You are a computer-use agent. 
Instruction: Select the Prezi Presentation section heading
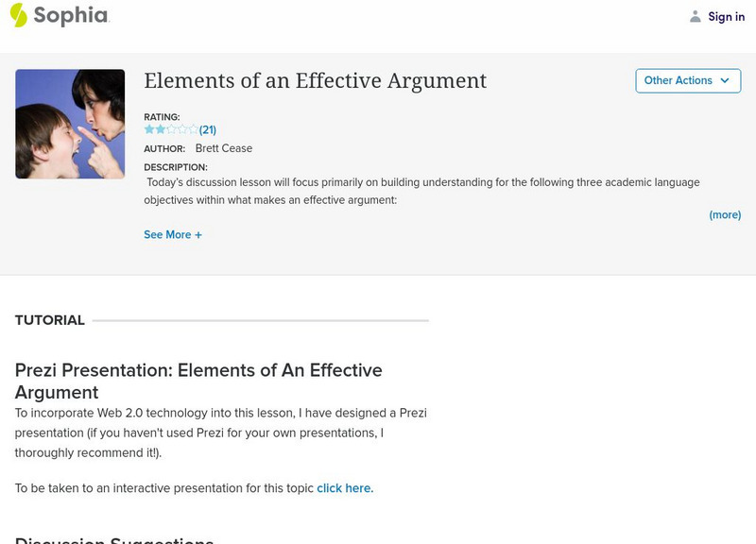(x=198, y=381)
